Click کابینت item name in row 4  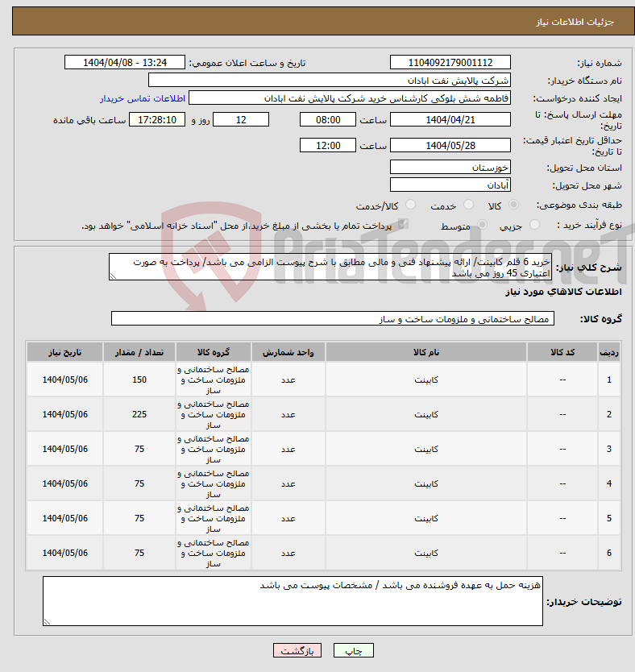pyautogui.click(x=426, y=484)
